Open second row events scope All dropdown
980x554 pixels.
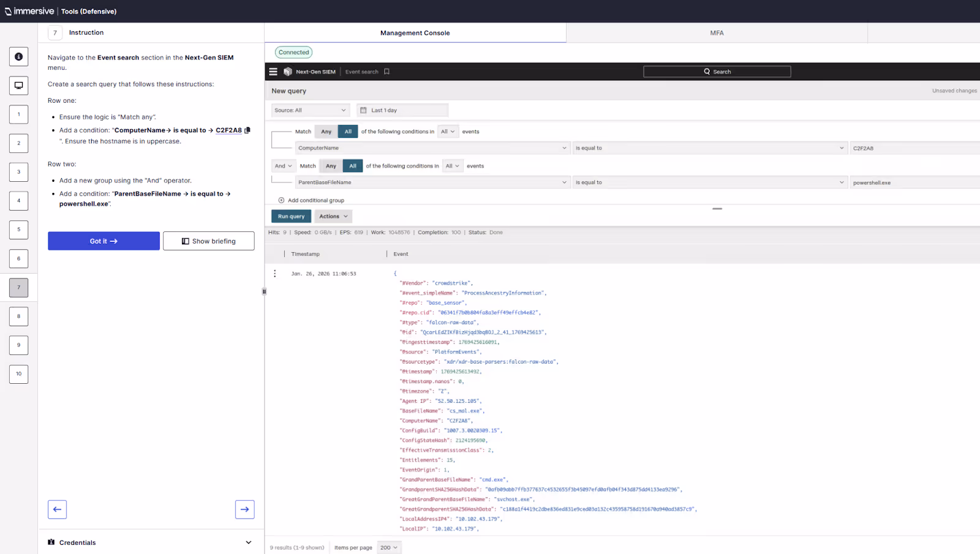click(x=453, y=166)
